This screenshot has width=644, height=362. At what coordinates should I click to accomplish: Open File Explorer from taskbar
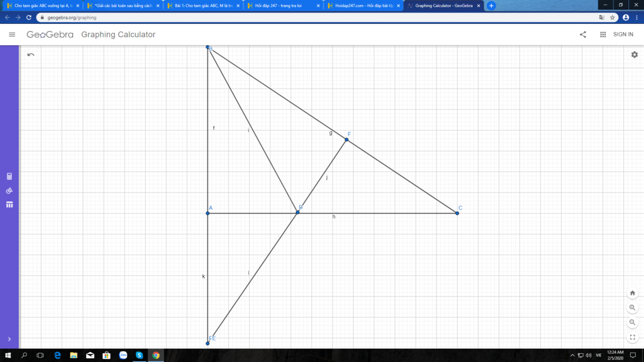point(74,356)
